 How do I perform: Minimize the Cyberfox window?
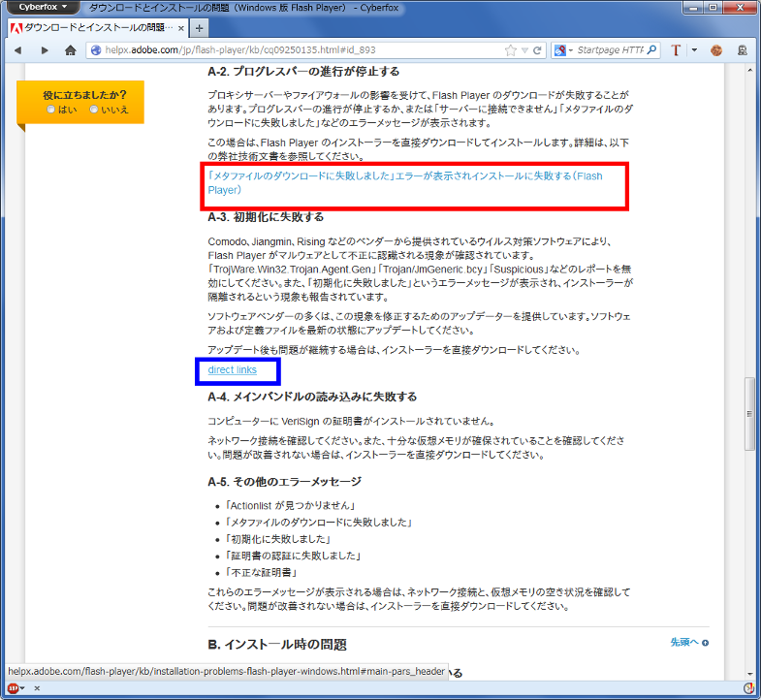coord(693,8)
